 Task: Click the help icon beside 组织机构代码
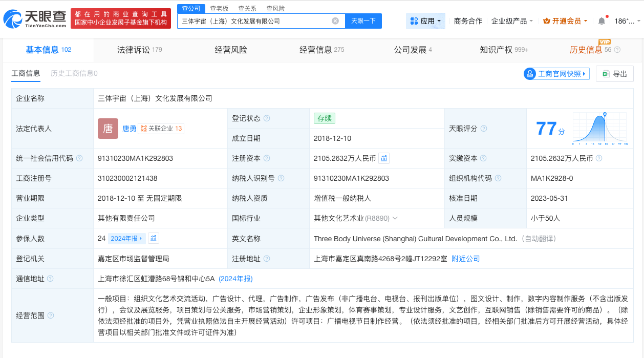498,178
